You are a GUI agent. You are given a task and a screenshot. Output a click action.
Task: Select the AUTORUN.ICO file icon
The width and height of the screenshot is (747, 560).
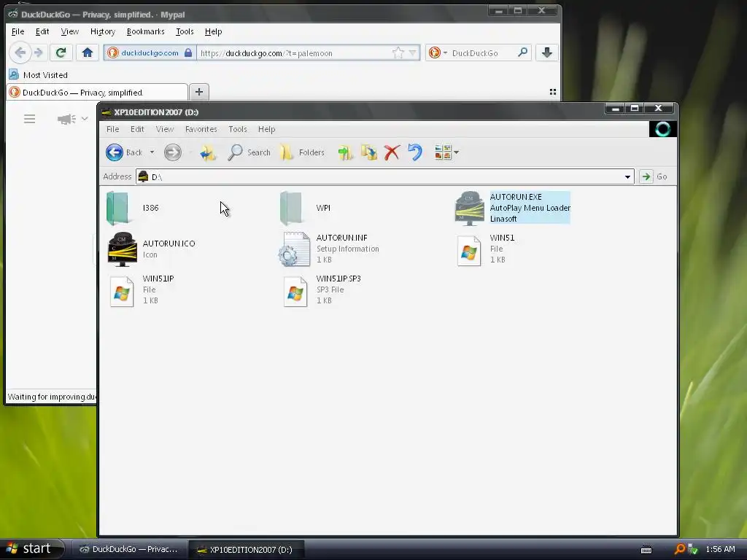click(x=123, y=249)
